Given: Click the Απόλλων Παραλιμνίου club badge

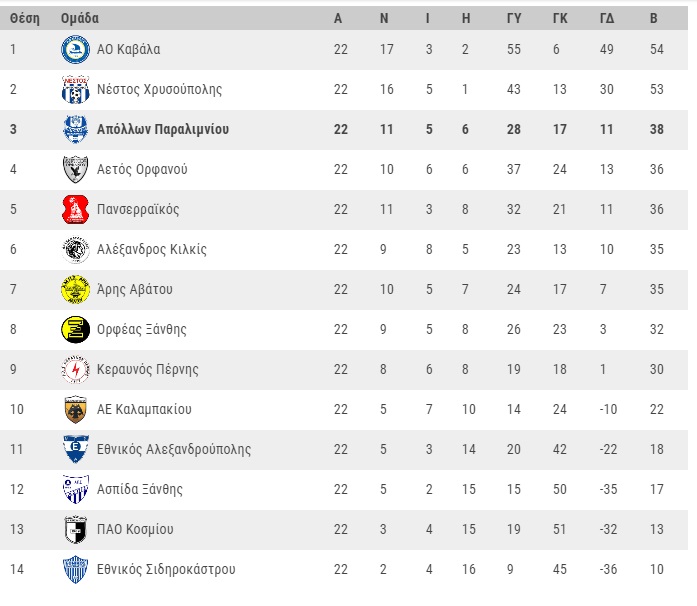Looking at the screenshot, I should tap(76, 130).
